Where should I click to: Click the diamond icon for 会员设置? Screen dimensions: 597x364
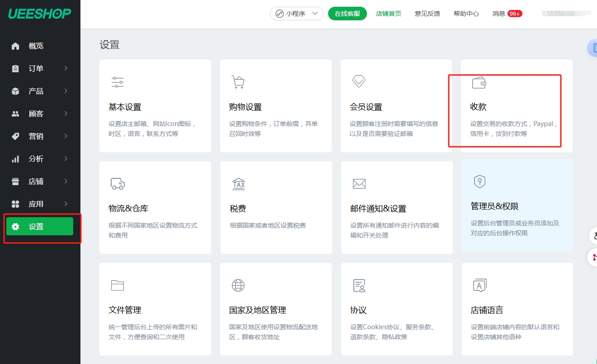359,81
